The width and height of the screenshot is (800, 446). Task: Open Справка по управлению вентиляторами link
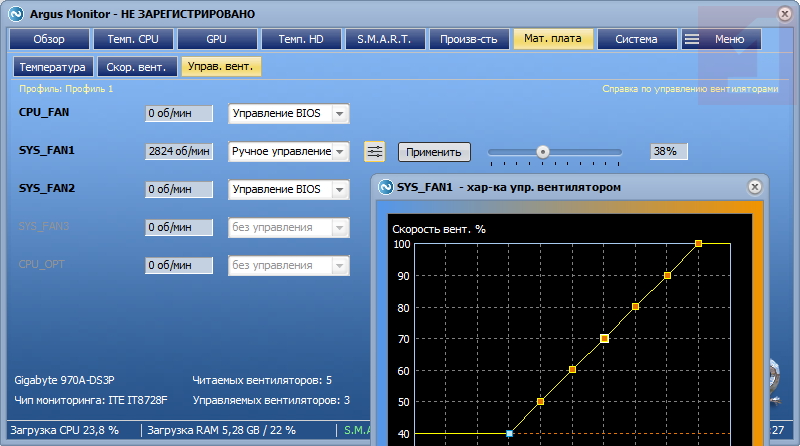pos(690,89)
